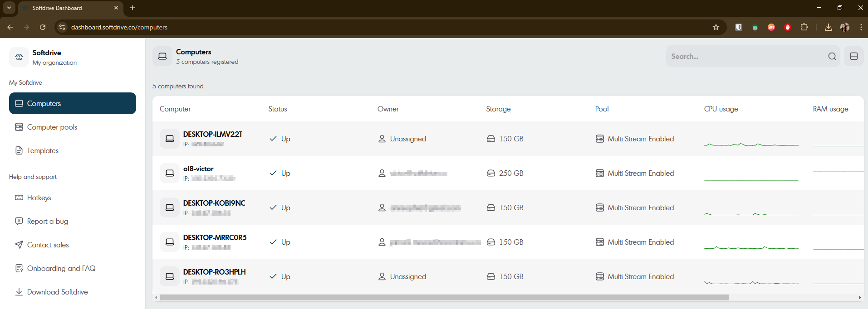Viewport: 868px width, 309px height.
Task: Click the CPU usage graph for DESKTOP-ILMV22T
Action: [751, 145]
